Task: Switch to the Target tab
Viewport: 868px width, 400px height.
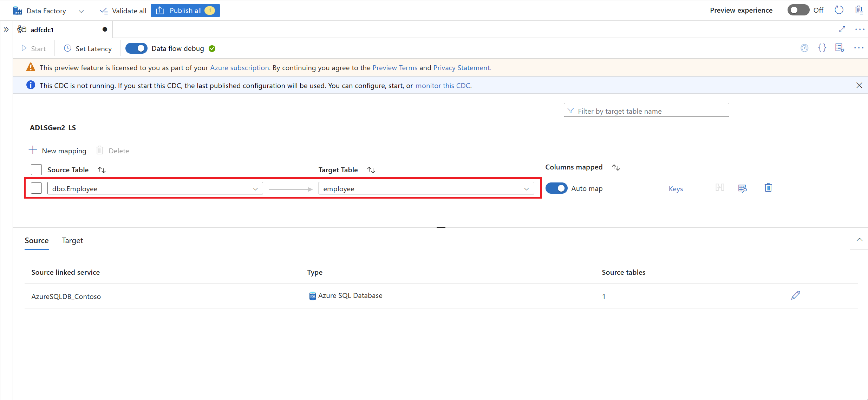Action: click(72, 241)
